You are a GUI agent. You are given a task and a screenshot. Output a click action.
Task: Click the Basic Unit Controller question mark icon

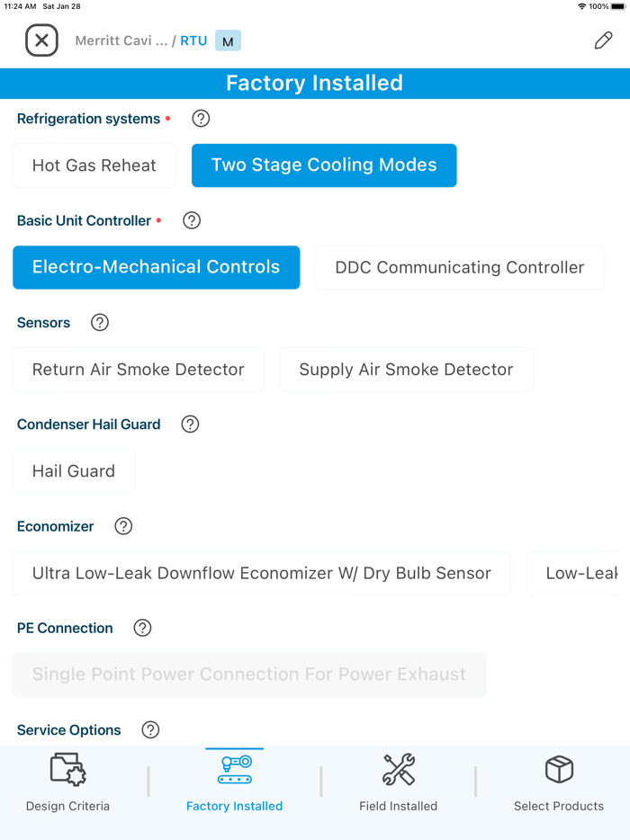coord(191,220)
